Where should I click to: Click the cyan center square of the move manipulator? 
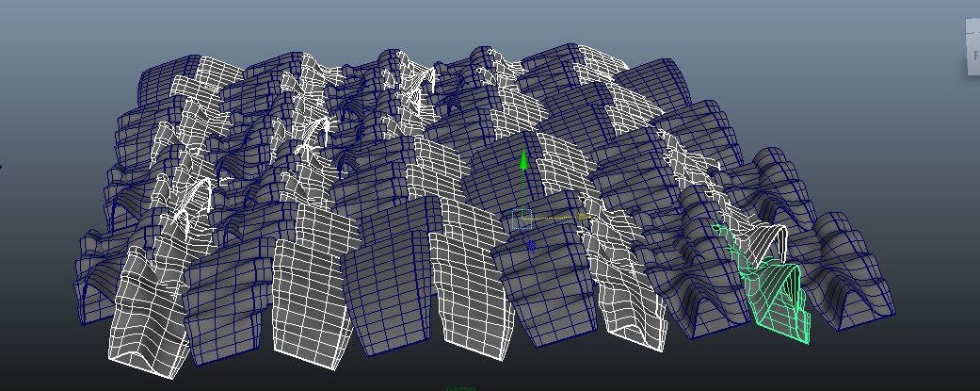pyautogui.click(x=522, y=219)
